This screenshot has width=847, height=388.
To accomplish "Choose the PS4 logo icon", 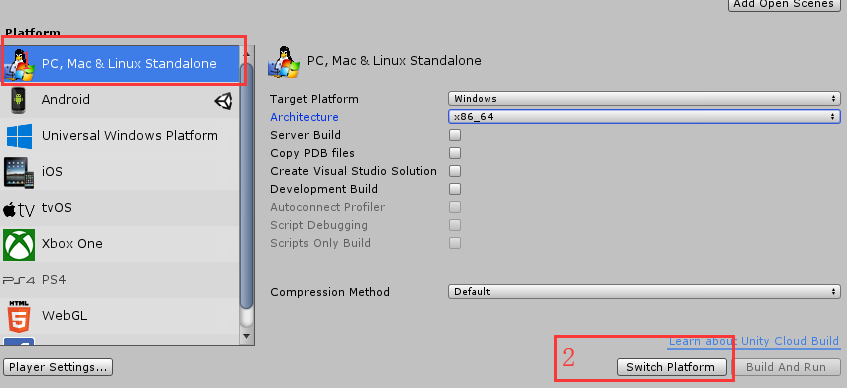I will tap(19, 280).
